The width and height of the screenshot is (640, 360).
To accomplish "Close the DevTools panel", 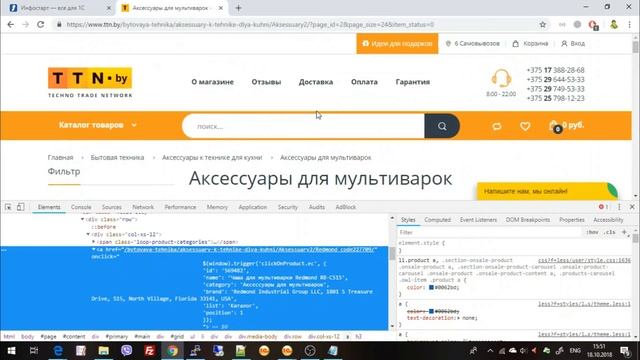I will pyautogui.click(x=632, y=207).
